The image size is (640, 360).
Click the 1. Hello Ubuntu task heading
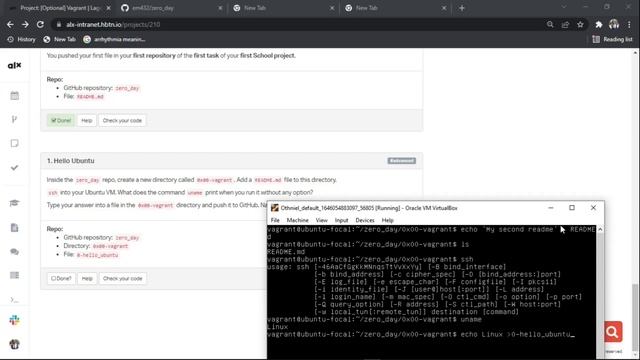tap(71, 161)
